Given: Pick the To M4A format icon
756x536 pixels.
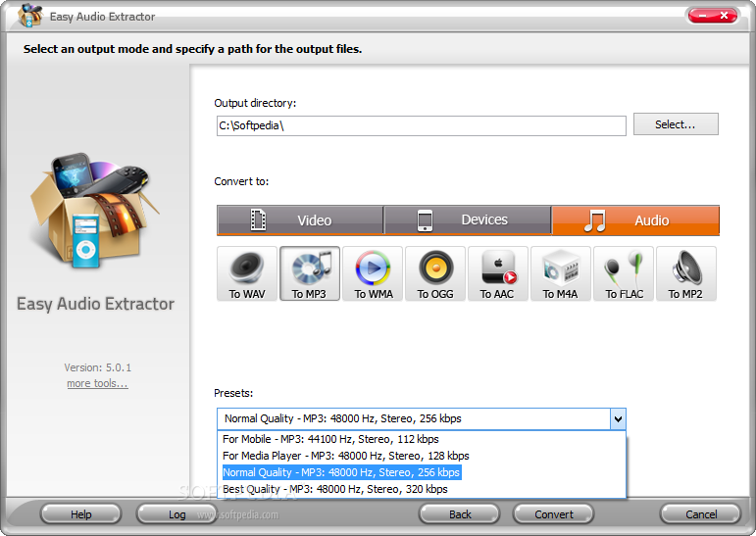Looking at the screenshot, I should point(561,273).
